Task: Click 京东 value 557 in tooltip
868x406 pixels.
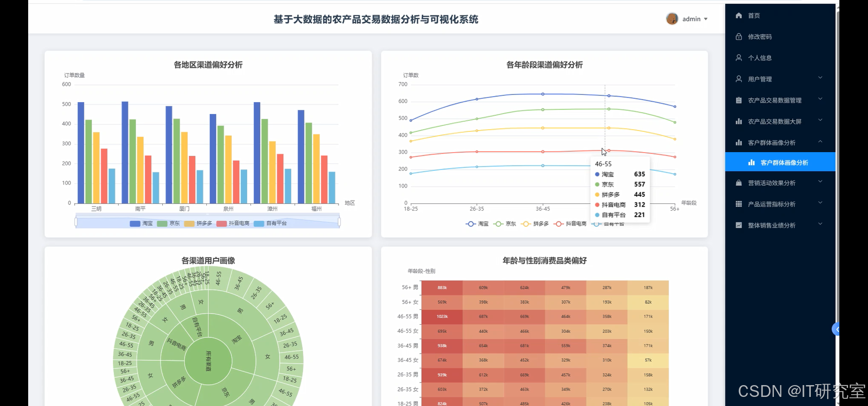Action: click(639, 184)
